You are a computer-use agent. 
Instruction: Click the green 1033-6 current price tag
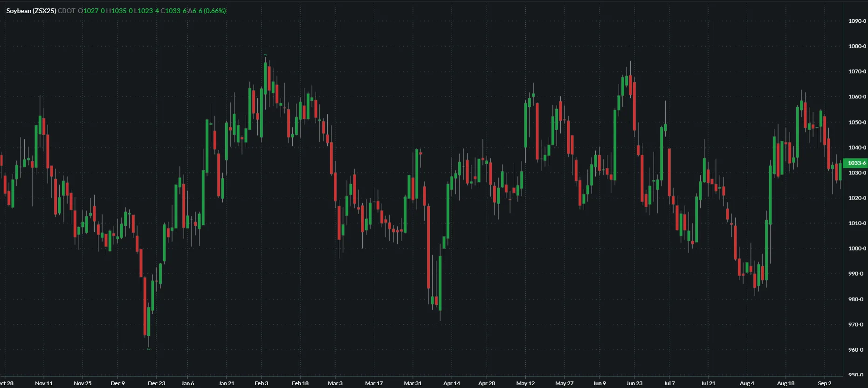click(x=856, y=163)
